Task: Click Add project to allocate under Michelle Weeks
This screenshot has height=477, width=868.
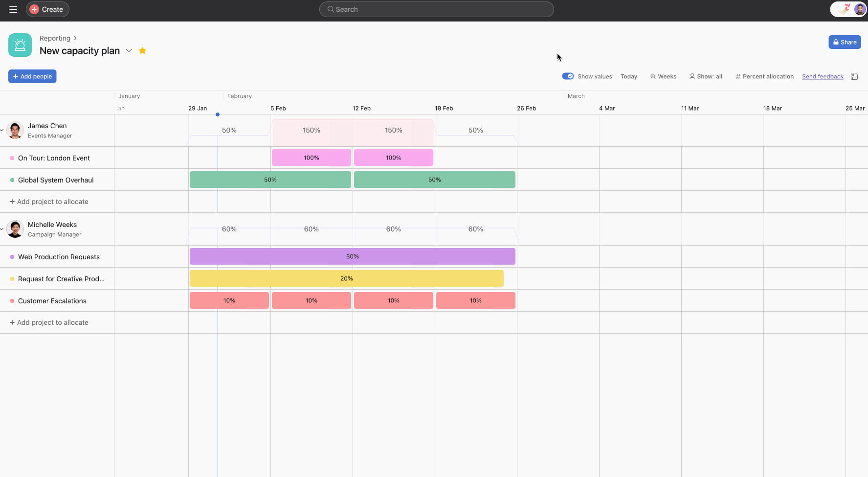Action: tap(49, 322)
